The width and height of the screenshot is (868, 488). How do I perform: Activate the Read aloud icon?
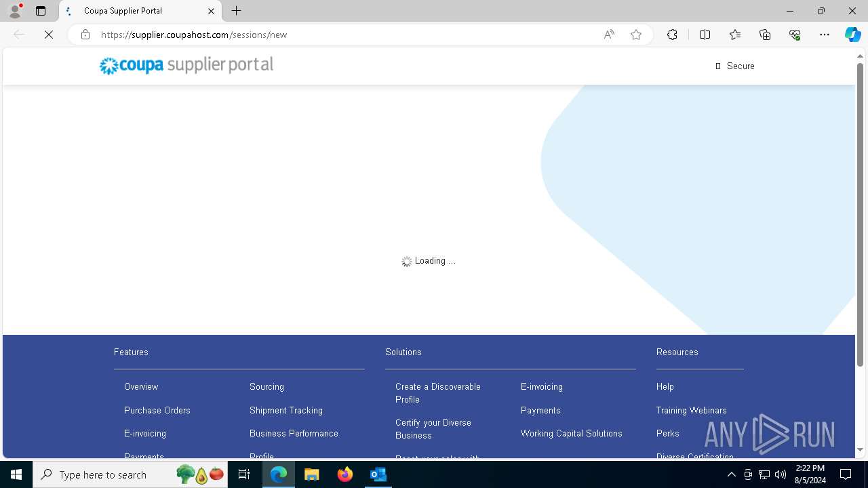609,35
